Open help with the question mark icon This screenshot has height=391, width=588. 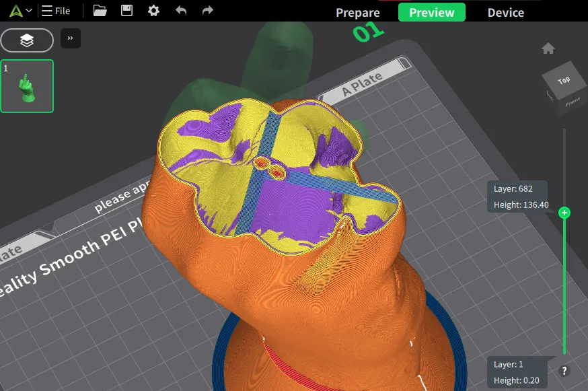(564, 371)
